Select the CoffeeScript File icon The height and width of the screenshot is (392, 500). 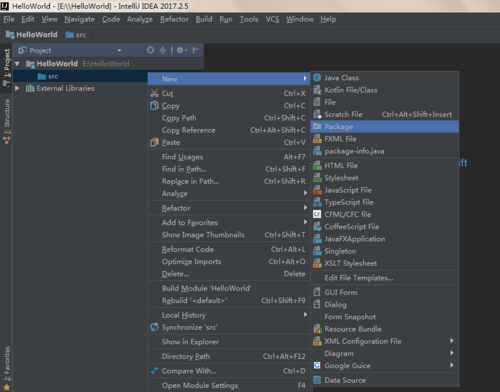[x=317, y=227]
